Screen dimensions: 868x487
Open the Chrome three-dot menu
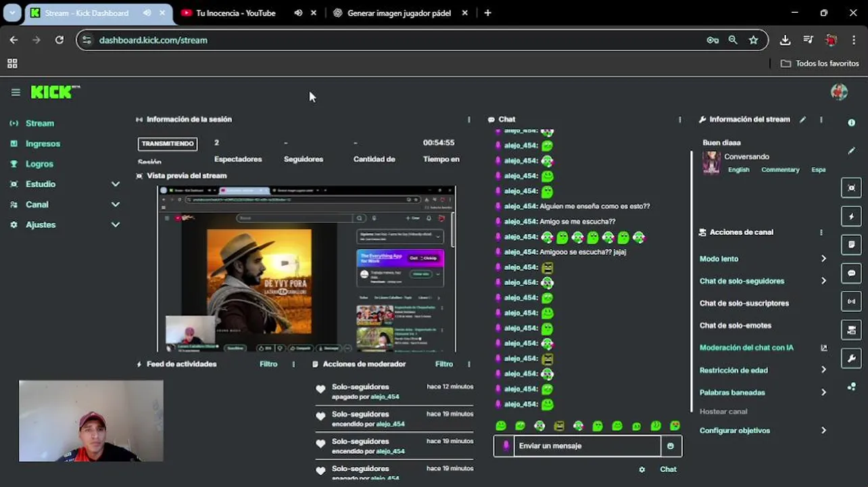[x=854, y=40]
